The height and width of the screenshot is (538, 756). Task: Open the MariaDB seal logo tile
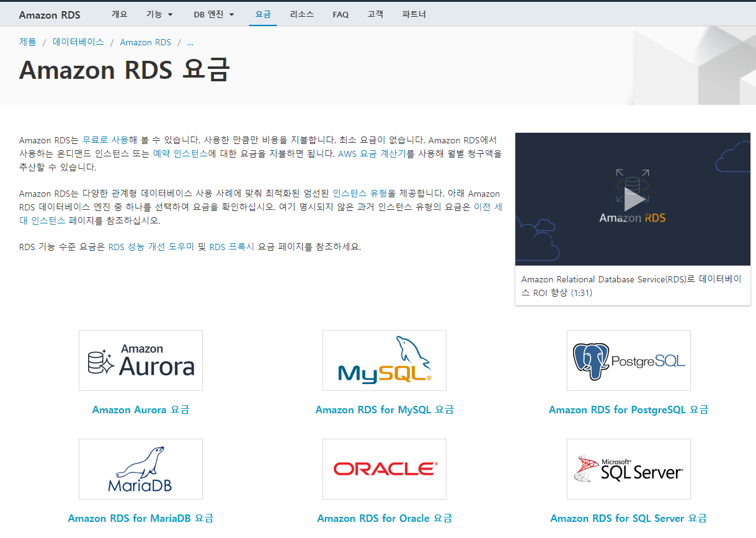(x=141, y=469)
